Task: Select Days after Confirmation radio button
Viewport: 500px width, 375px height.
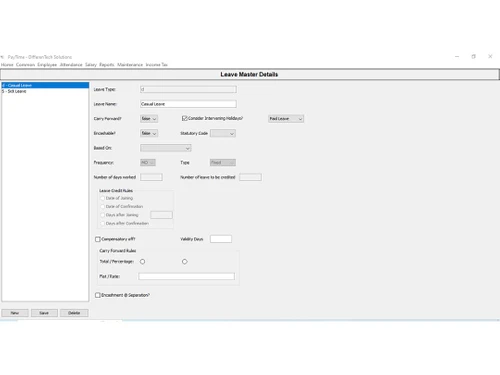Action: coord(102,223)
